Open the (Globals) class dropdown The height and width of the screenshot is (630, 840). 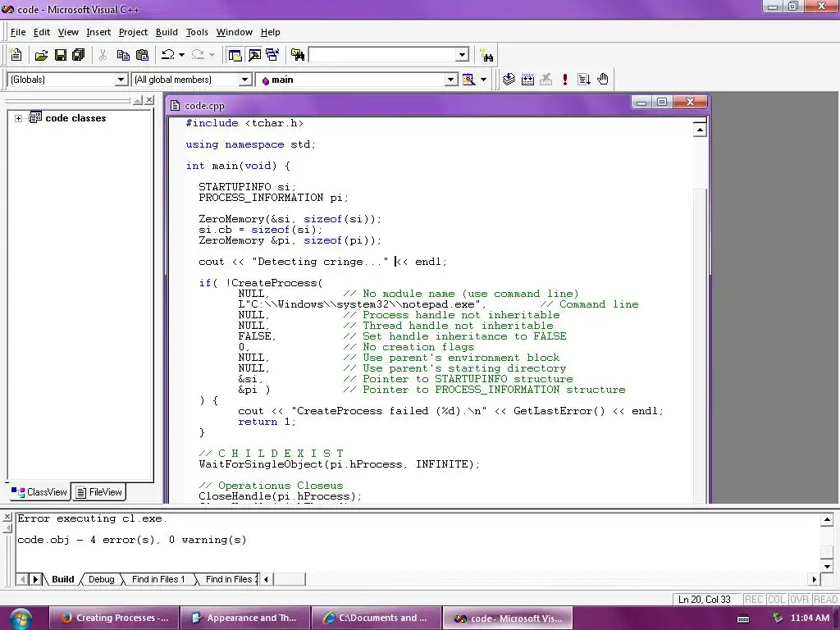[121, 80]
